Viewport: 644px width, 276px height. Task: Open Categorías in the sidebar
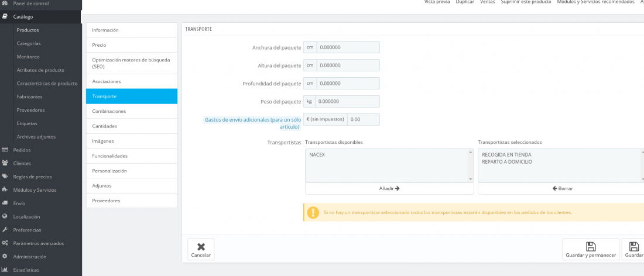[x=29, y=43]
